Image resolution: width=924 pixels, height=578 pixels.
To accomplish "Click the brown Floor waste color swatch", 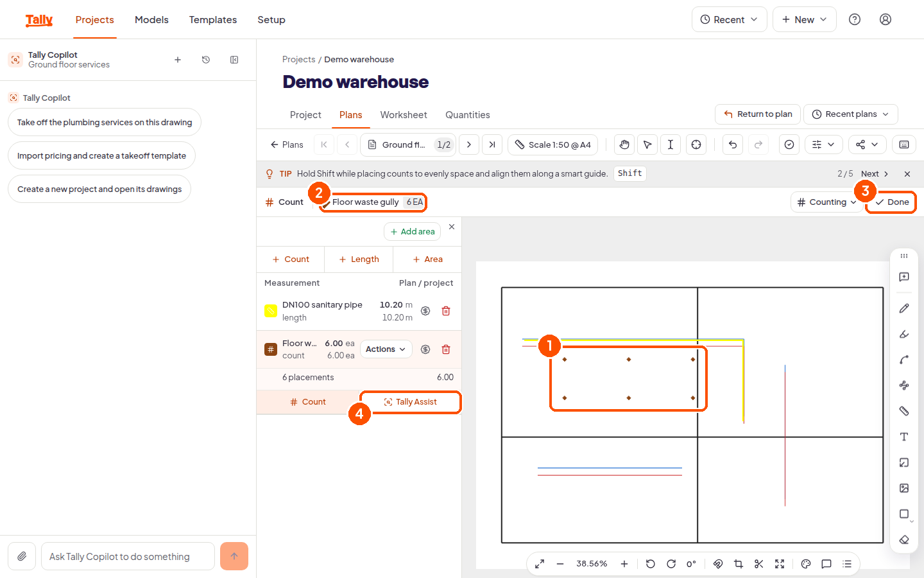I will (x=271, y=349).
